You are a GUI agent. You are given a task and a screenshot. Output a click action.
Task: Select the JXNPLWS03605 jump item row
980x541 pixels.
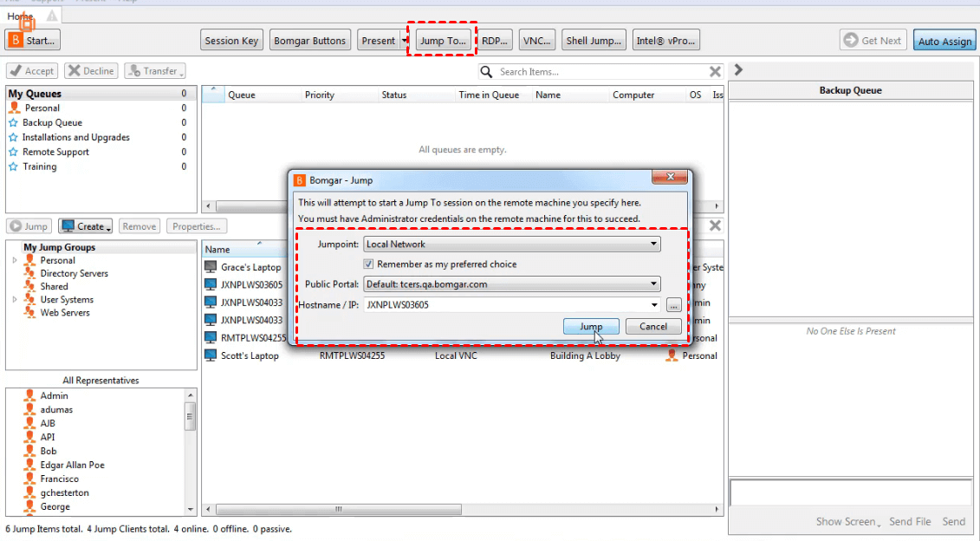click(251, 284)
